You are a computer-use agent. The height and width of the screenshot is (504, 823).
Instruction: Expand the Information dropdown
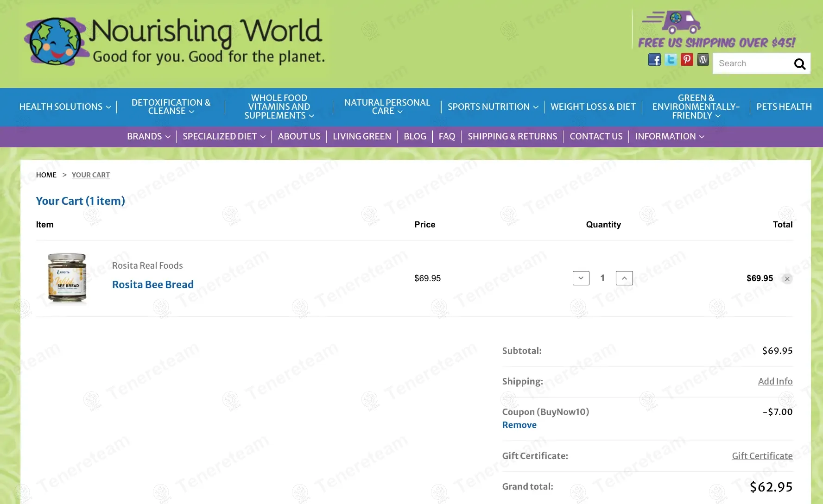coord(670,136)
